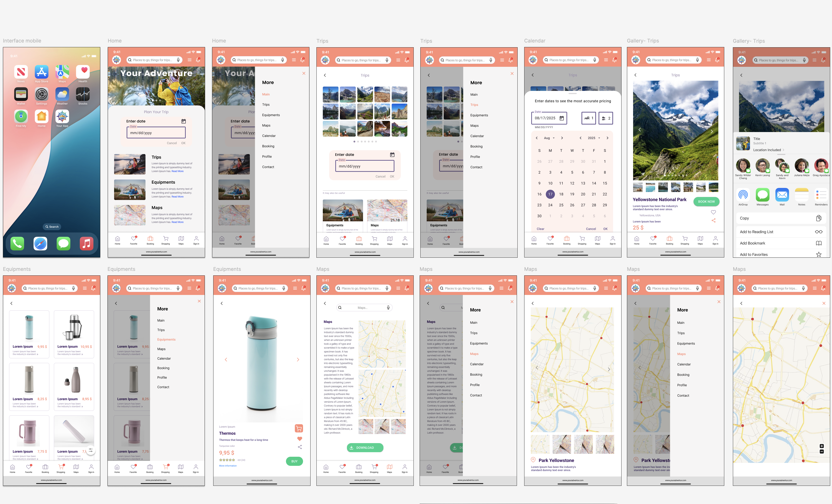Open the hamburger menu in the Calendar frame header

click(606, 60)
